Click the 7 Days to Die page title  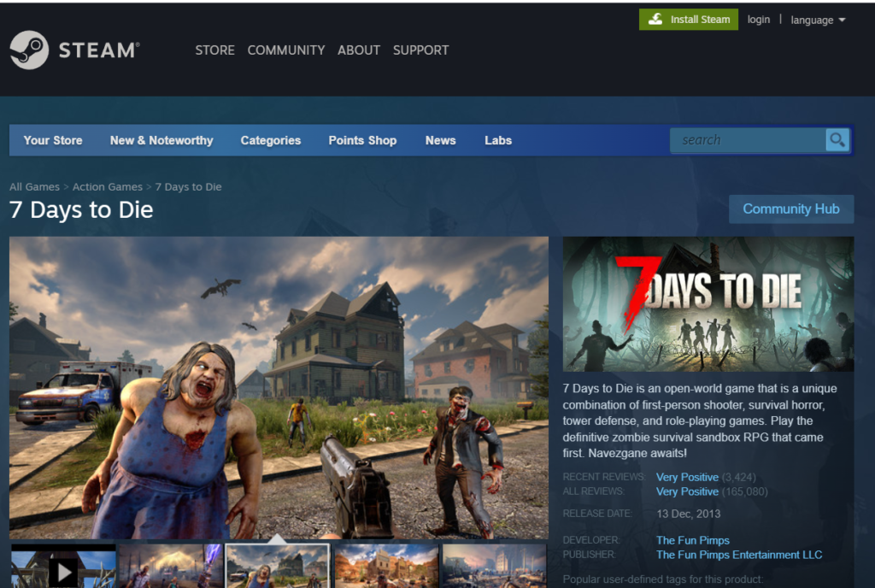click(81, 209)
